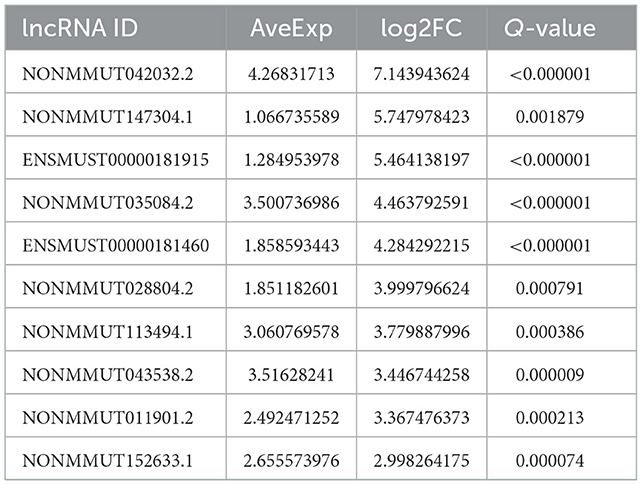Select lncRNA ID NONMMUT147304.1

coord(108,117)
